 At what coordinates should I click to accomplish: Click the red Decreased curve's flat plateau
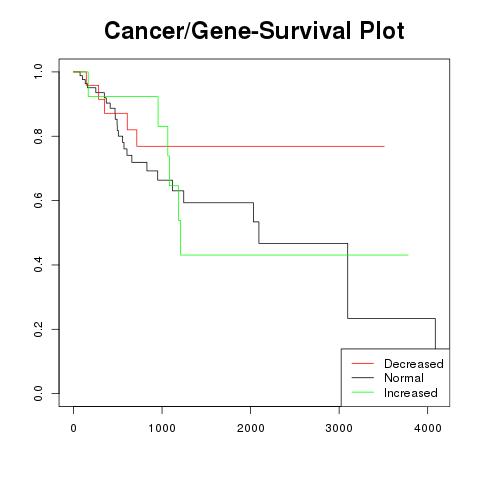[260, 146]
